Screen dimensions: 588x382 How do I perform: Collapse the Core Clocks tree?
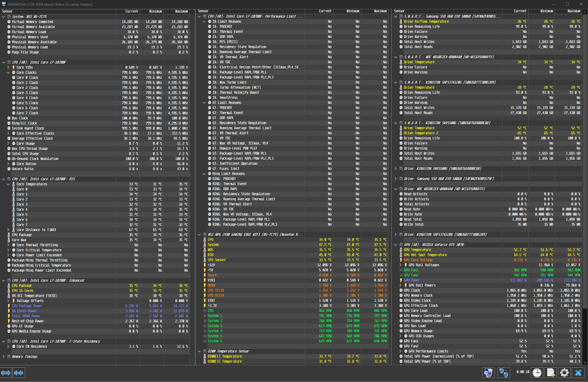[x=8, y=73]
